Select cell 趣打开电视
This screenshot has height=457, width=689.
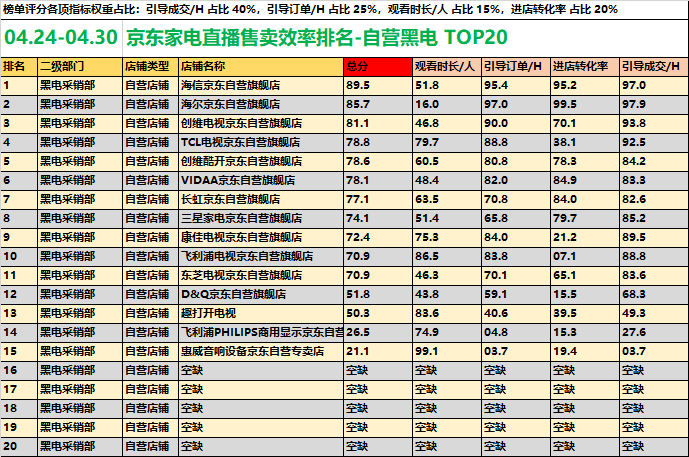click(261, 313)
